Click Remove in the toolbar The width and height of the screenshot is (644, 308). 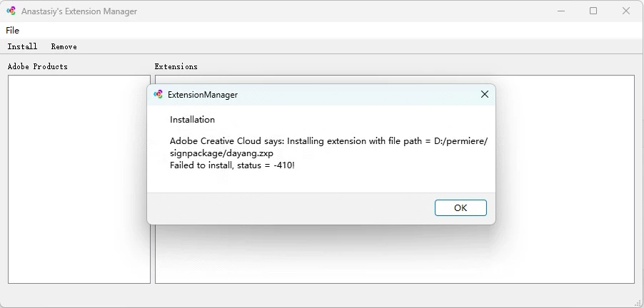[x=64, y=46]
